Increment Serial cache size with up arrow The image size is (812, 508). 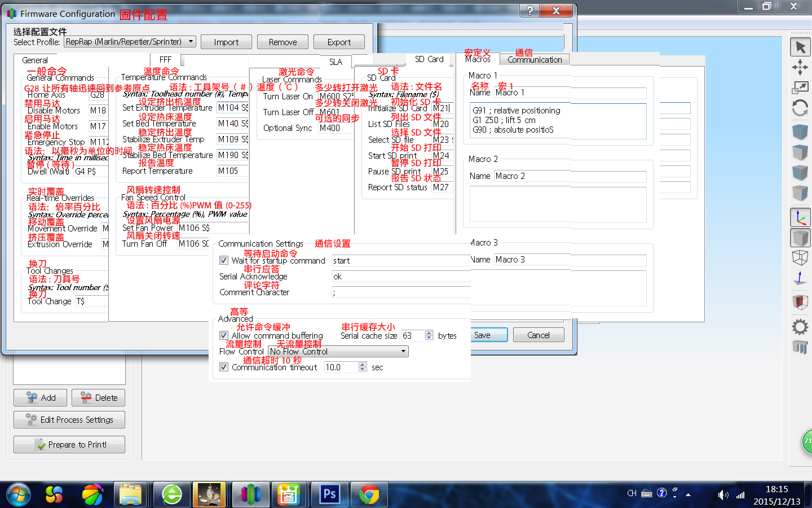(x=429, y=332)
